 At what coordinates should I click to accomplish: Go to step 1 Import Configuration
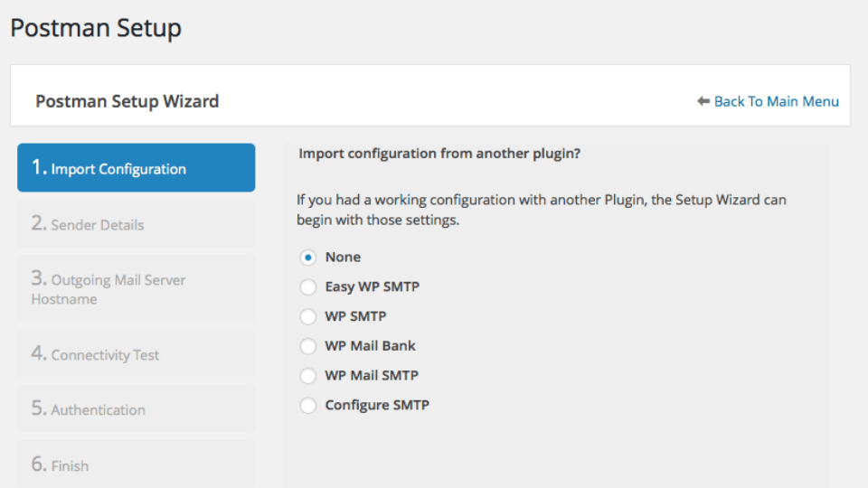137,168
